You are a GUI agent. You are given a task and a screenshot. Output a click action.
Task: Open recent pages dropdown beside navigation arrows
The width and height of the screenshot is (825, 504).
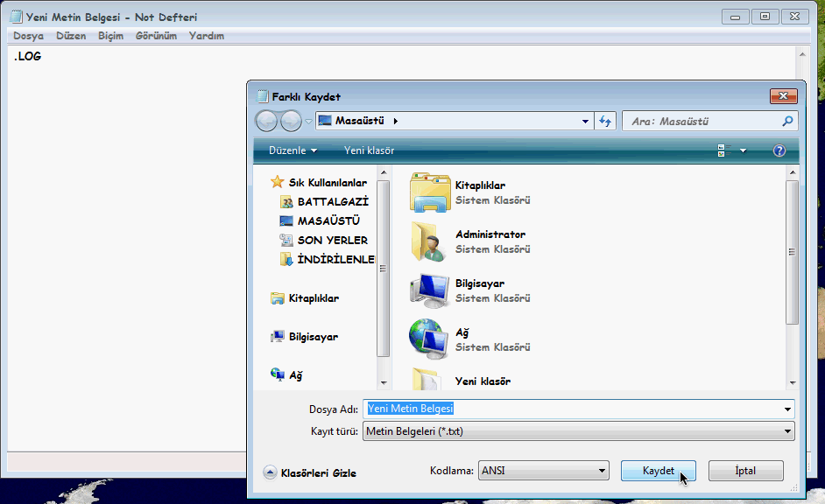pos(308,122)
